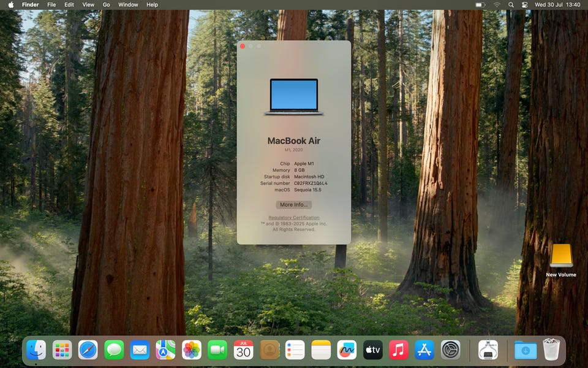Click the More Info... button
The image size is (588, 368).
(294, 205)
